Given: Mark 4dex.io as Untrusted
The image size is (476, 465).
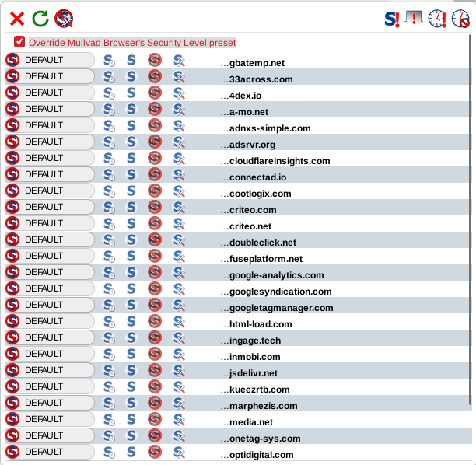Looking at the screenshot, I should point(155,93).
